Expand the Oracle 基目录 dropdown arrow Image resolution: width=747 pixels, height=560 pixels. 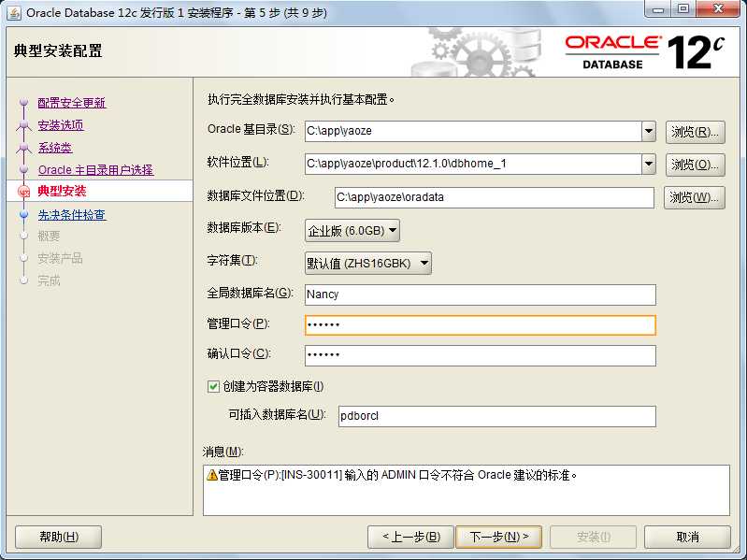649,131
